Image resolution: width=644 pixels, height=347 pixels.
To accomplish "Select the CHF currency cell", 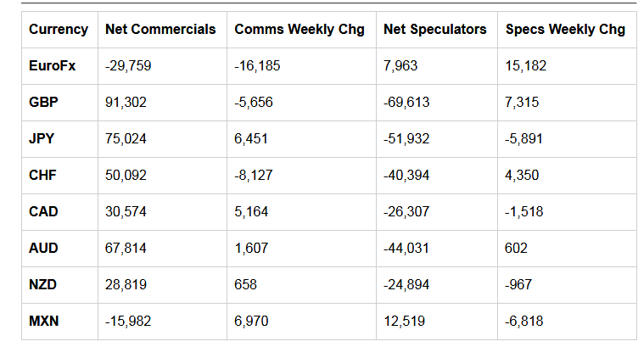I will (x=43, y=175).
